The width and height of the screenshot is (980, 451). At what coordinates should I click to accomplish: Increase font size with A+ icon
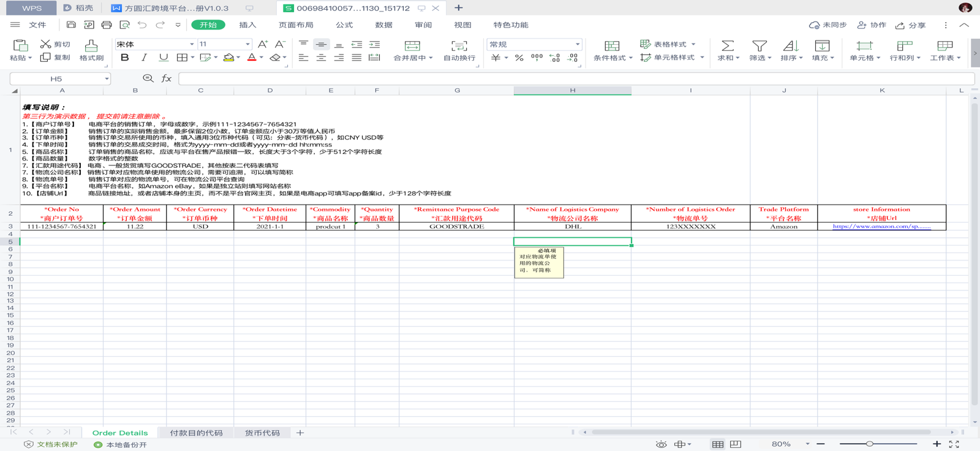[x=263, y=44]
